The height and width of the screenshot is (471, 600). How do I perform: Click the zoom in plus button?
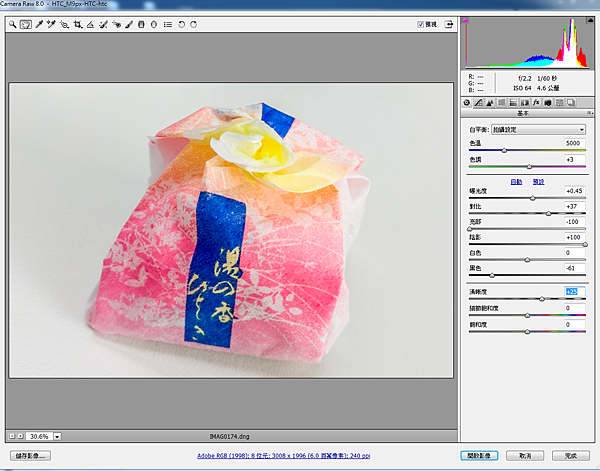pyautogui.click(x=20, y=436)
